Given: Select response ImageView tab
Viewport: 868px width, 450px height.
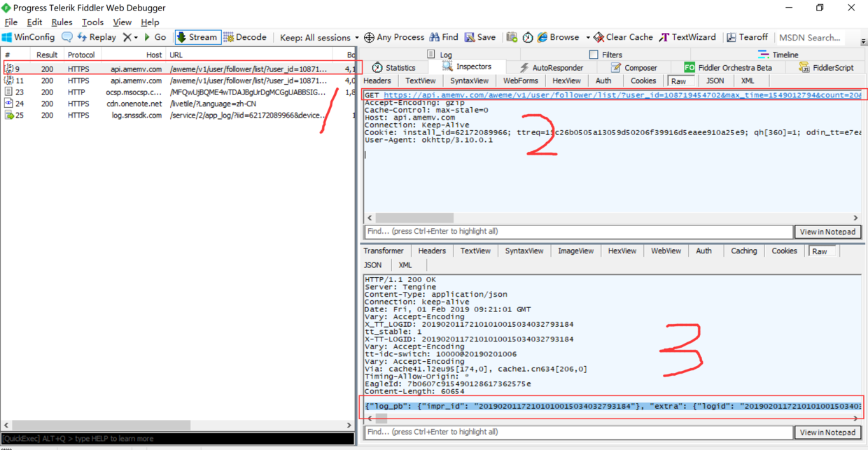Looking at the screenshot, I should click(575, 251).
